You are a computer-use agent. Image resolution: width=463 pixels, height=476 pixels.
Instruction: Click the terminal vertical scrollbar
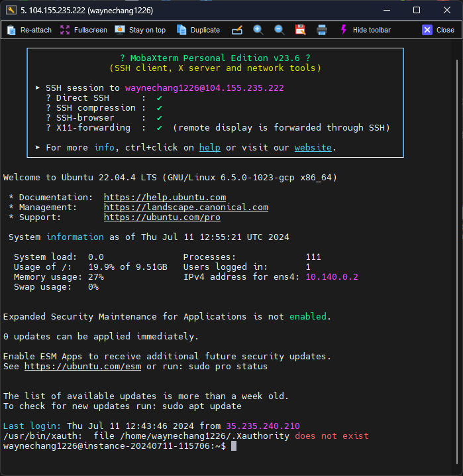coord(457,261)
